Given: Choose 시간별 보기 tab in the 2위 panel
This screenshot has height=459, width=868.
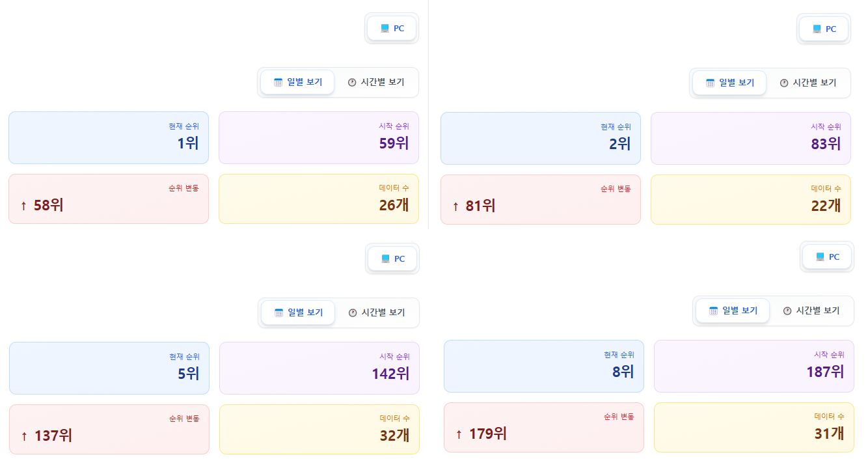Looking at the screenshot, I should (x=808, y=83).
